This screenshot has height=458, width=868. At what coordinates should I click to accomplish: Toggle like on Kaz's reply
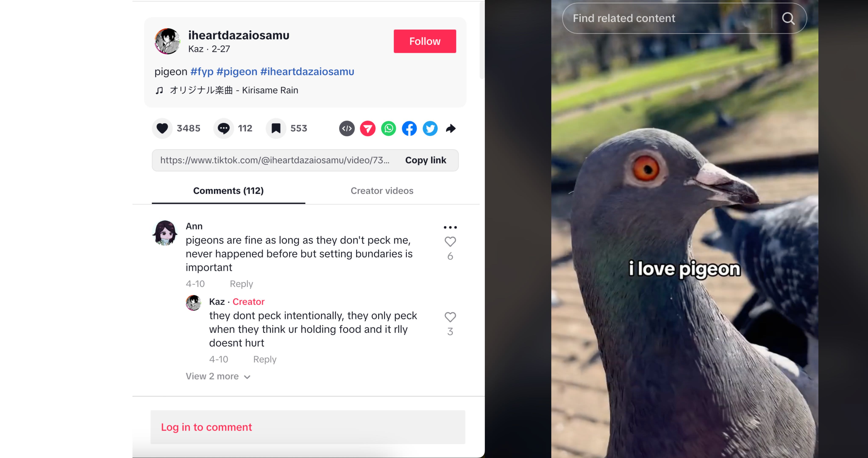[x=450, y=317]
